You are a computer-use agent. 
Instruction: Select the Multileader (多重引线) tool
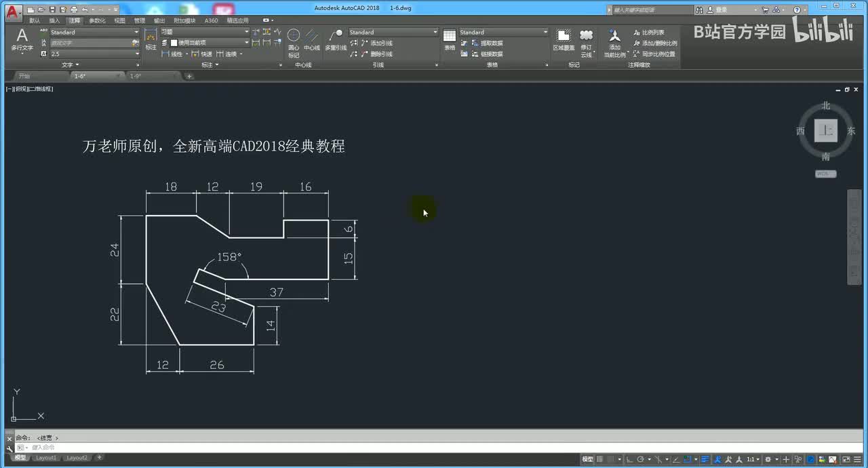click(x=336, y=40)
